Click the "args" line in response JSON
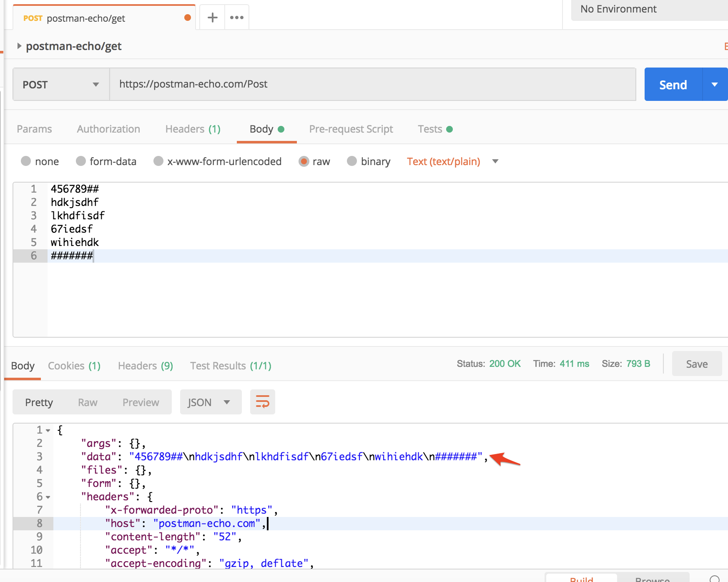This screenshot has width=728, height=582. click(113, 443)
